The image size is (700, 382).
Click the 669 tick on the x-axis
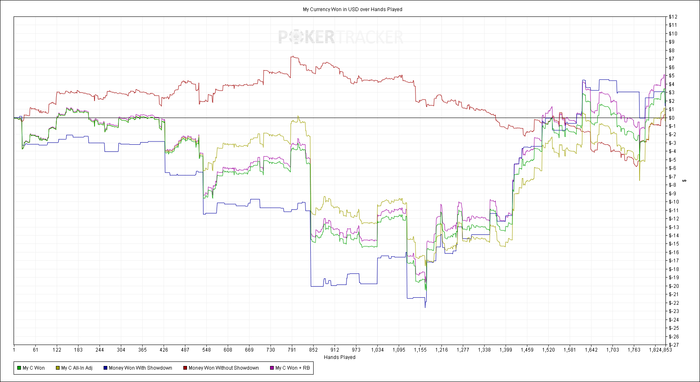[249, 351]
